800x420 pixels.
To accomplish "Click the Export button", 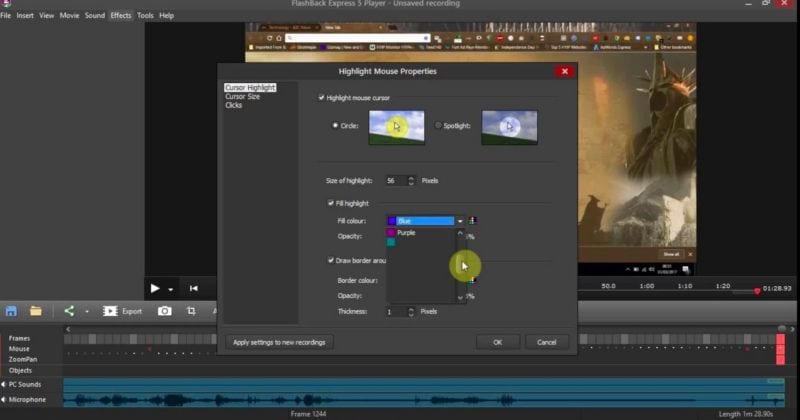I will [x=122, y=311].
